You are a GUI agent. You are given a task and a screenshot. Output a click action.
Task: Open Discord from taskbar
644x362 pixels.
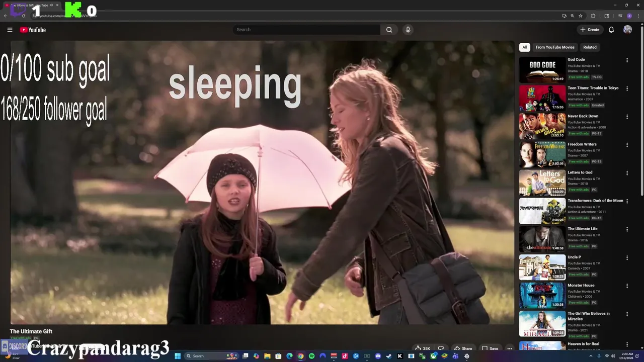378,356
